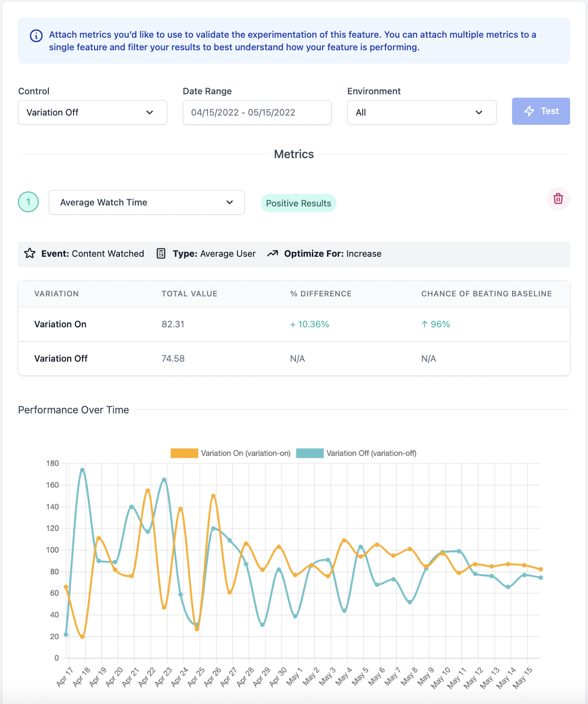
Task: Click the % Difference column header
Action: pos(321,293)
